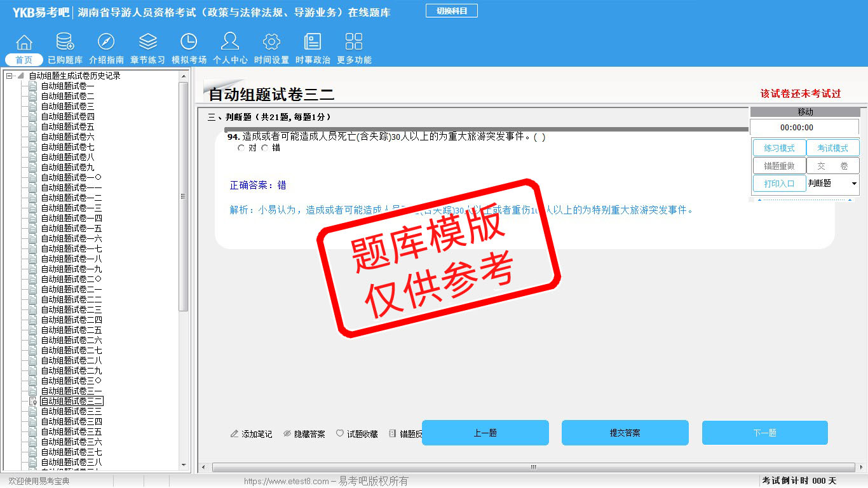Open 时事政治 news icon
This screenshot has height=488, width=868.
tap(313, 43)
